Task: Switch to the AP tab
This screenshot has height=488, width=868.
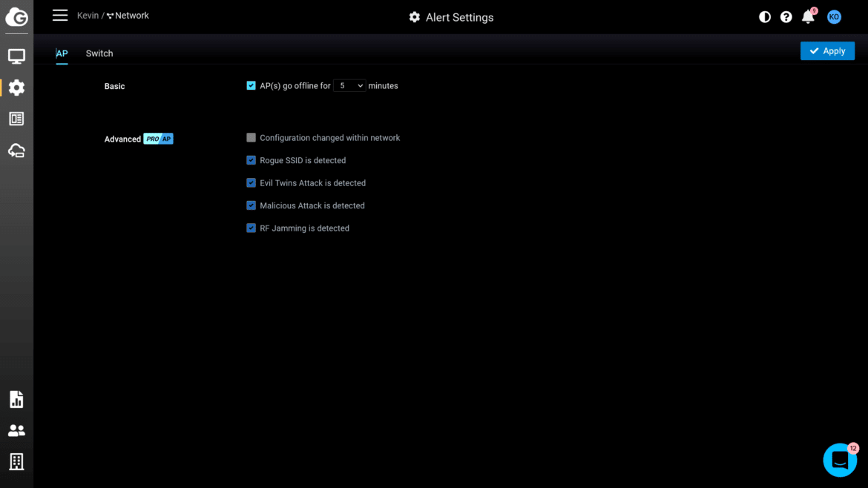Action: (62, 53)
